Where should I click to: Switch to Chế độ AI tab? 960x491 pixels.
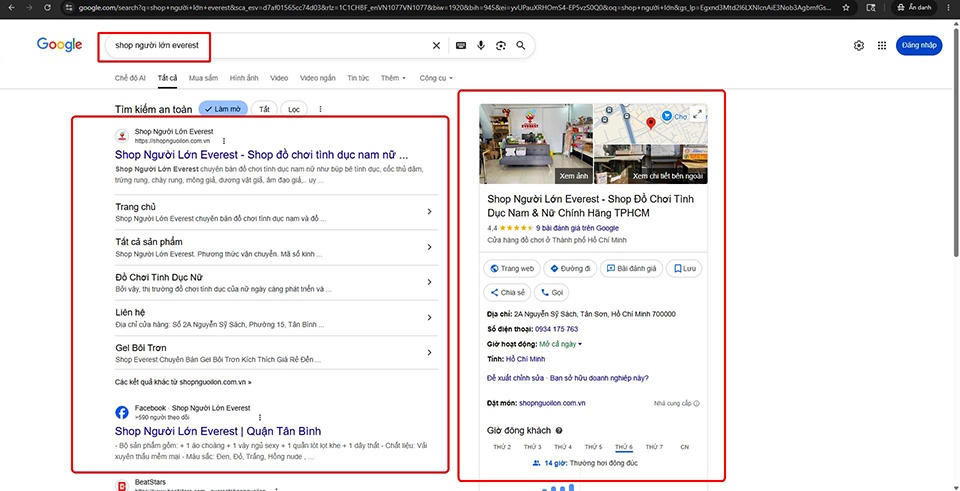click(x=130, y=78)
